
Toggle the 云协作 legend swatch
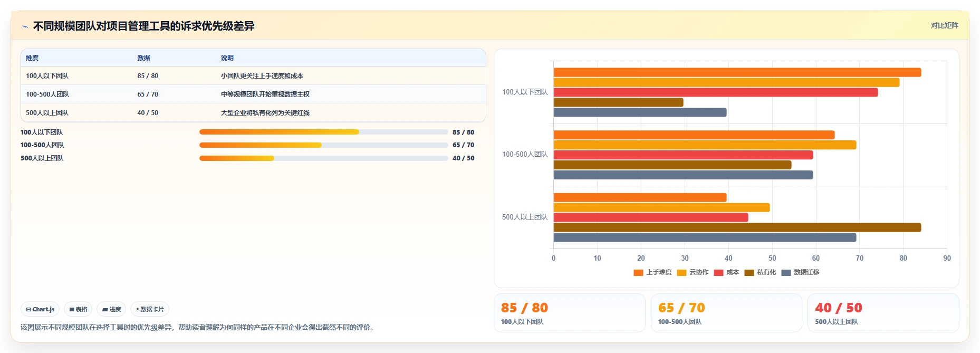pyautogui.click(x=681, y=272)
